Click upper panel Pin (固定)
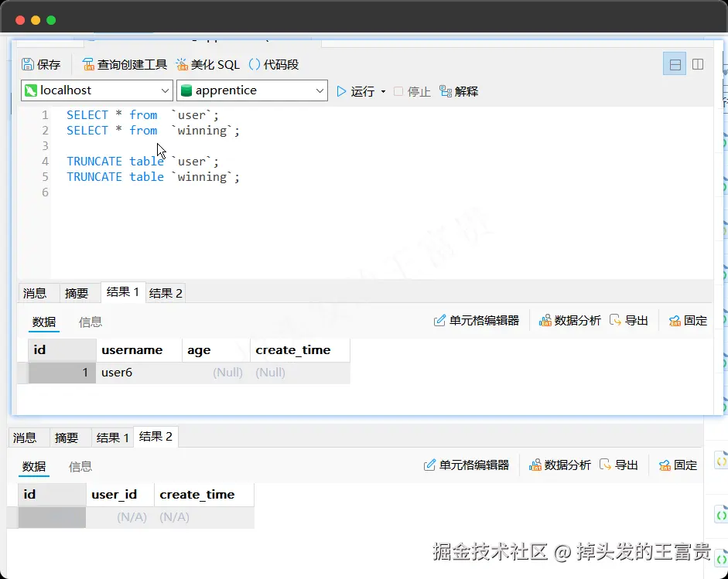Image resolution: width=728 pixels, height=579 pixels. click(x=688, y=321)
